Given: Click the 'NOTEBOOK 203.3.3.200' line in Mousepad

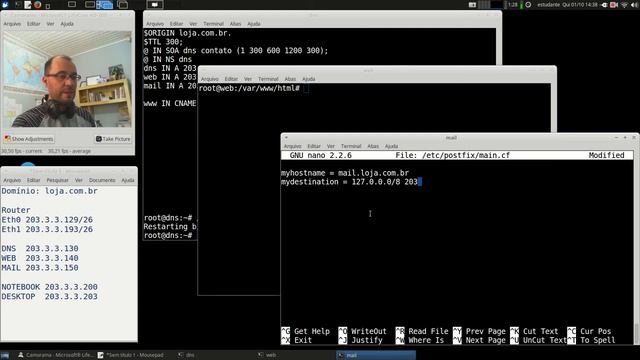Looking at the screenshot, I should (x=49, y=287).
